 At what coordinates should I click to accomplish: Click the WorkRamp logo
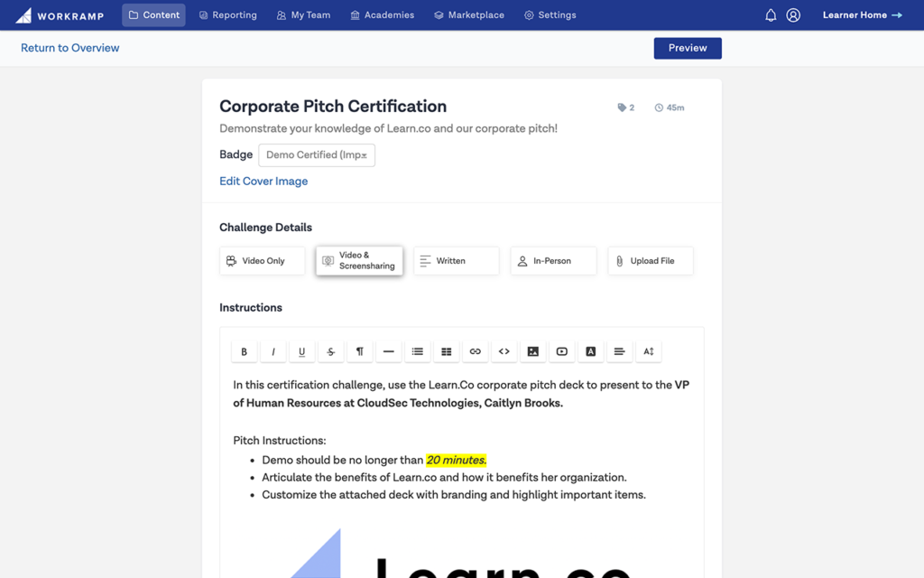tap(60, 15)
